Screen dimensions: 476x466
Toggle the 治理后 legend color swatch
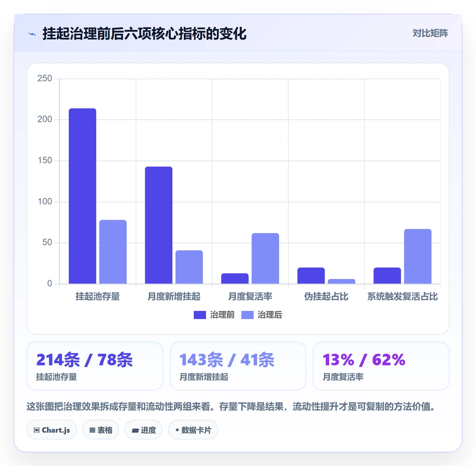click(248, 315)
